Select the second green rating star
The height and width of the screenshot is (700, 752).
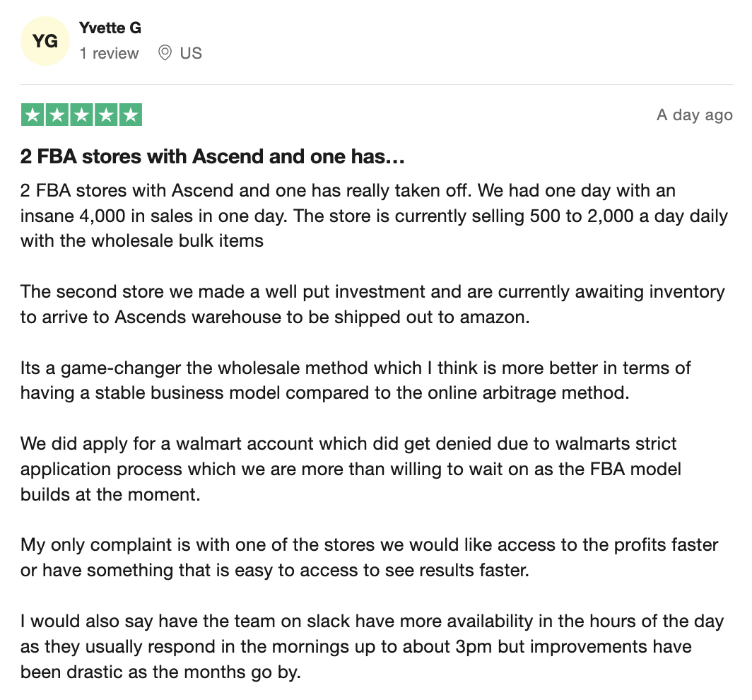click(57, 115)
